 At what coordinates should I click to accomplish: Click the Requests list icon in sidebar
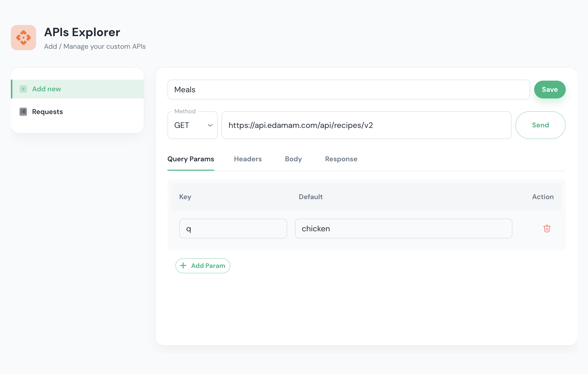23,112
